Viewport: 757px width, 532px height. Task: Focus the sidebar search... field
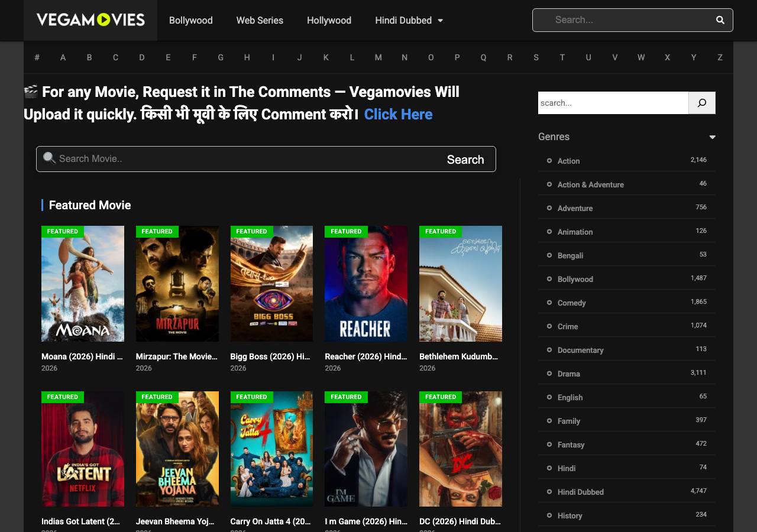[613, 103]
